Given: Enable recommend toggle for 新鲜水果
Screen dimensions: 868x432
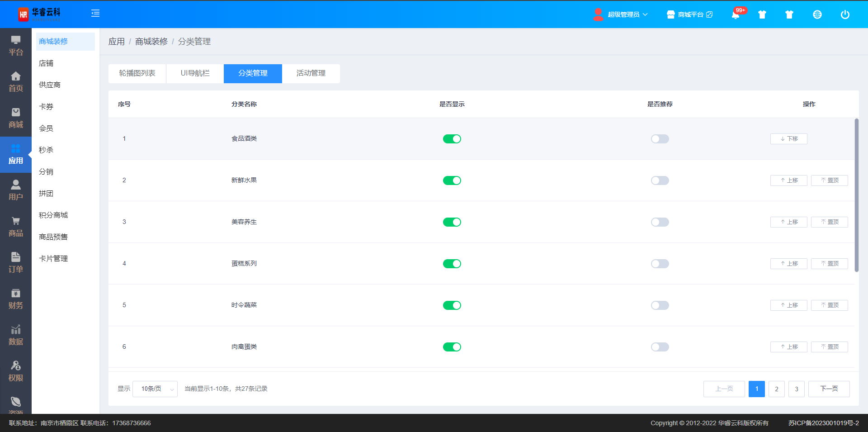Looking at the screenshot, I should click(660, 180).
